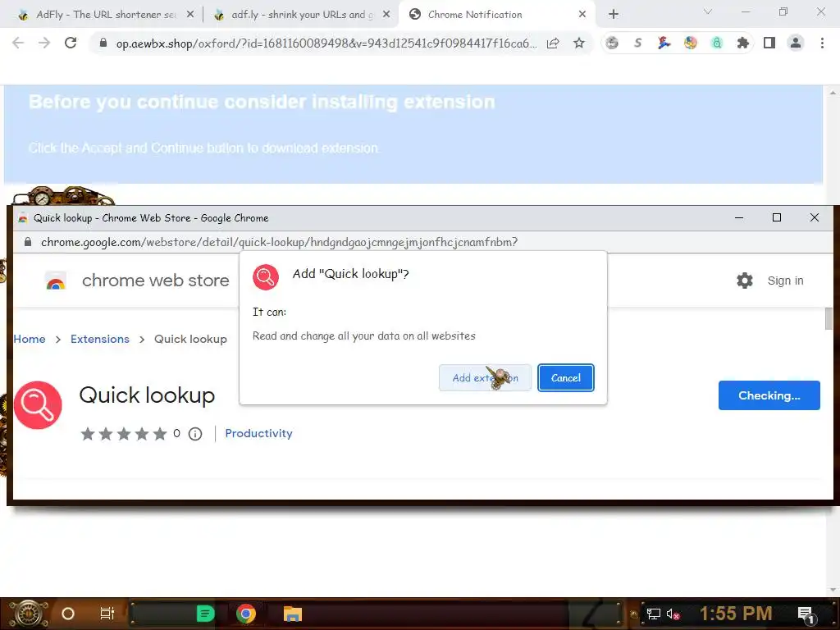Click the main window's site lock icon
840x630 pixels.
coord(103,43)
